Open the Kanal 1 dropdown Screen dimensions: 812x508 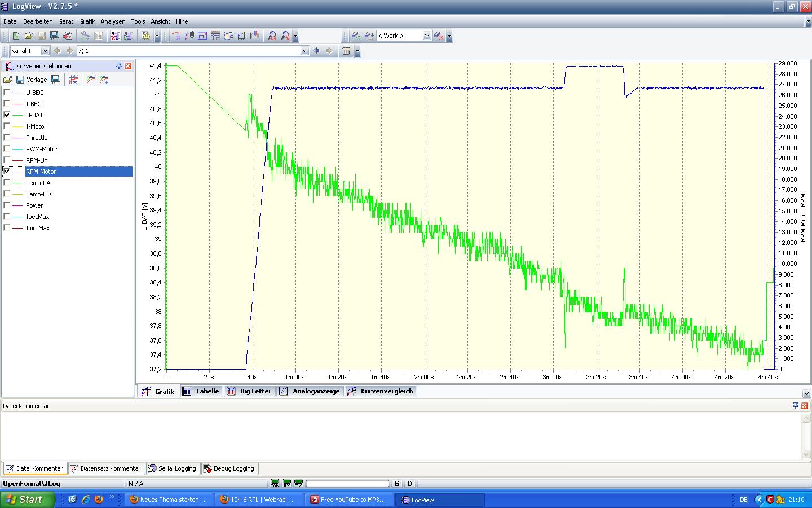45,51
